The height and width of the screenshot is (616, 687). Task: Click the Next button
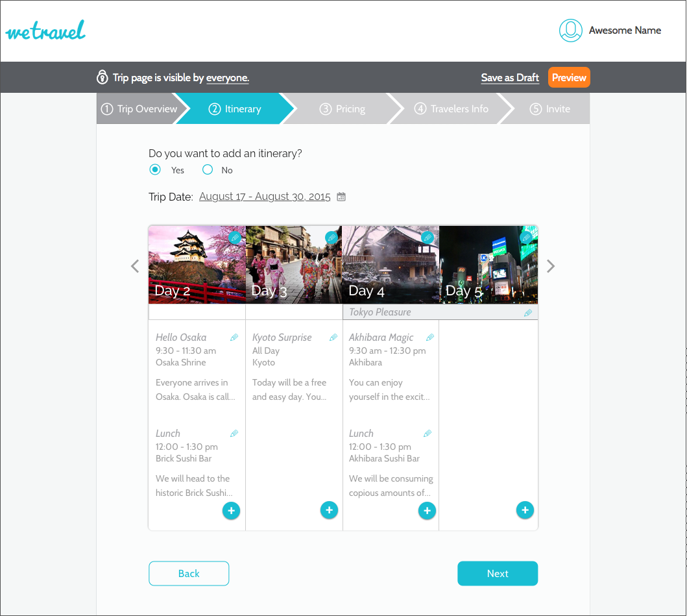(x=498, y=573)
